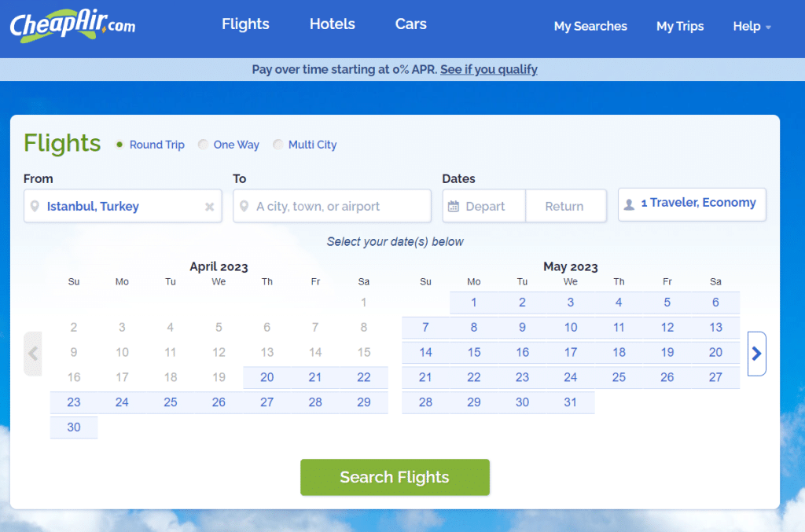The width and height of the screenshot is (805, 532).
Task: Select May 13 in the calendar
Action: [715, 328]
